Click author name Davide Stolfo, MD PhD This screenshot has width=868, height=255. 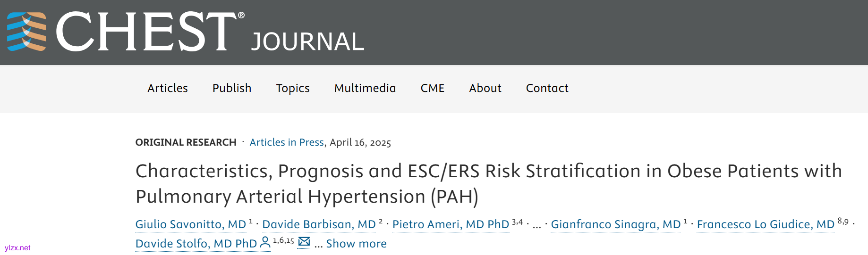click(196, 244)
